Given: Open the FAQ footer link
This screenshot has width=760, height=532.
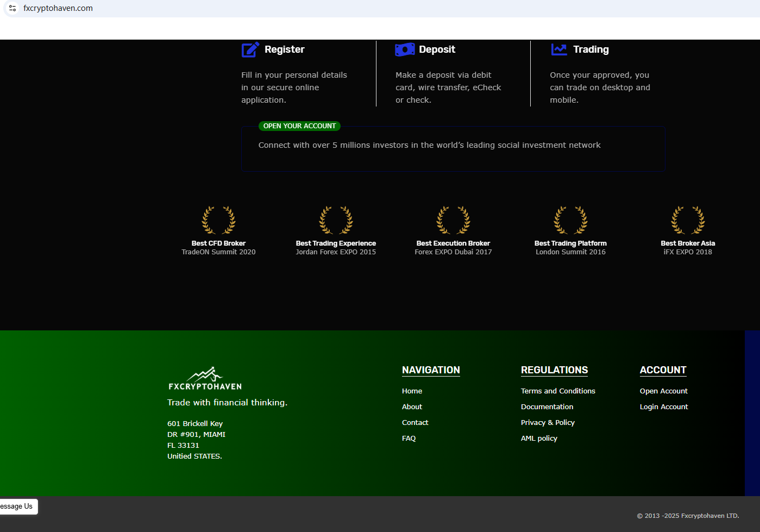Looking at the screenshot, I should coord(409,439).
